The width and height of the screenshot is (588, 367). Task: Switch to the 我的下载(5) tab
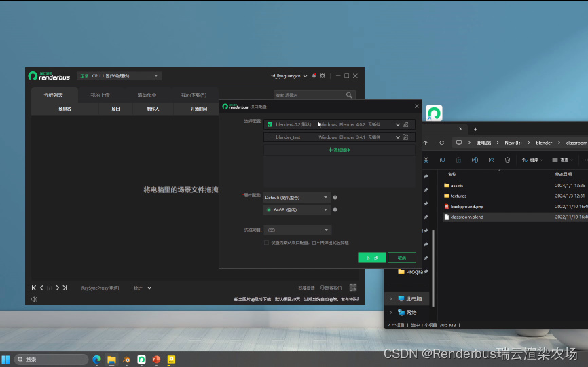click(x=194, y=95)
